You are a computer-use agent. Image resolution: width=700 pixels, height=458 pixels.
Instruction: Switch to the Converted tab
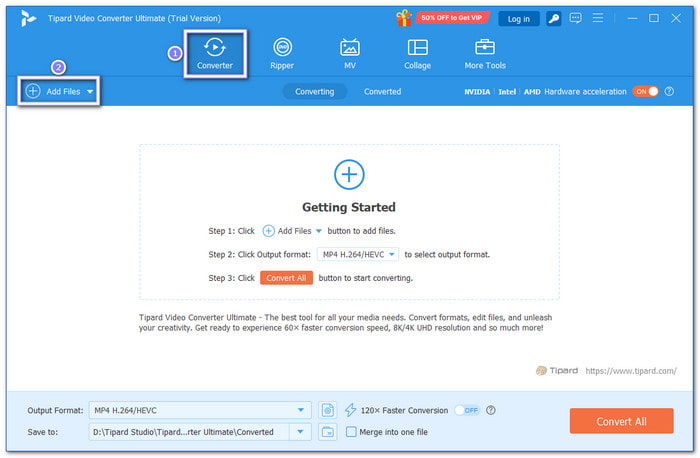click(382, 91)
